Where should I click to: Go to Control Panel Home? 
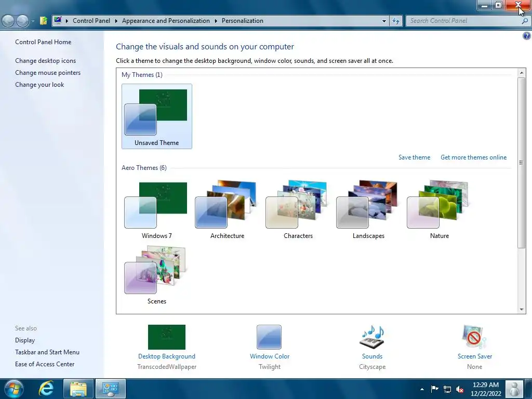point(43,42)
